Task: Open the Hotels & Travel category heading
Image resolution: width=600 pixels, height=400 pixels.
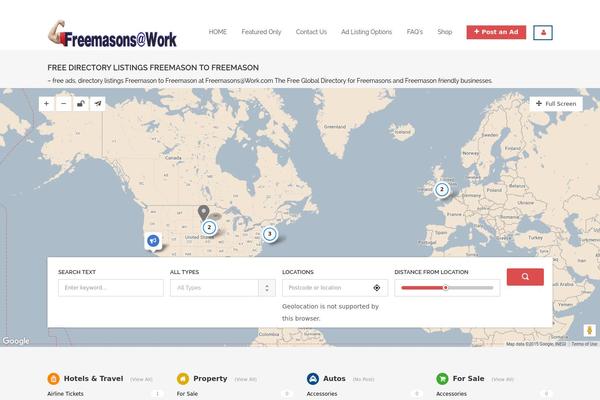Action: pos(93,379)
